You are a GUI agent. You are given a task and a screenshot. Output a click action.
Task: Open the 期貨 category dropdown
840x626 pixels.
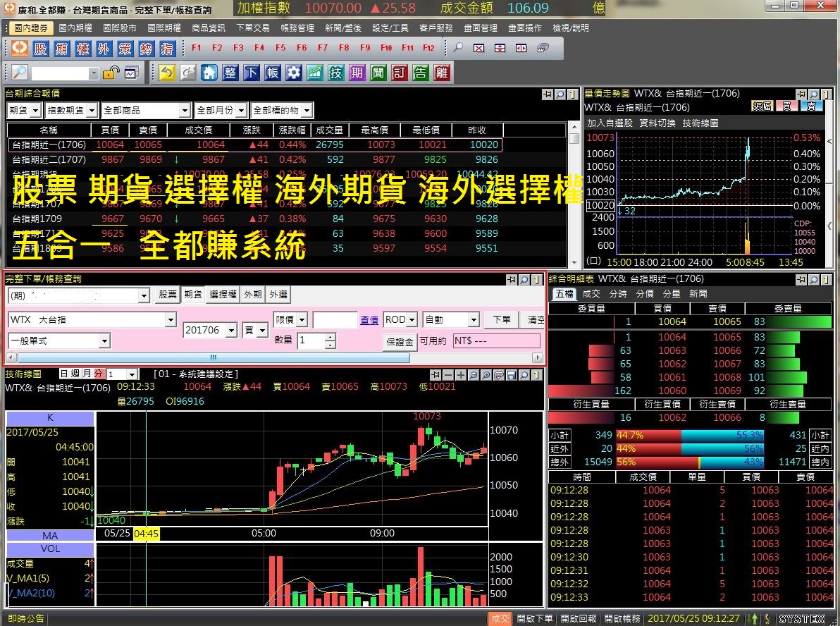click(x=36, y=111)
